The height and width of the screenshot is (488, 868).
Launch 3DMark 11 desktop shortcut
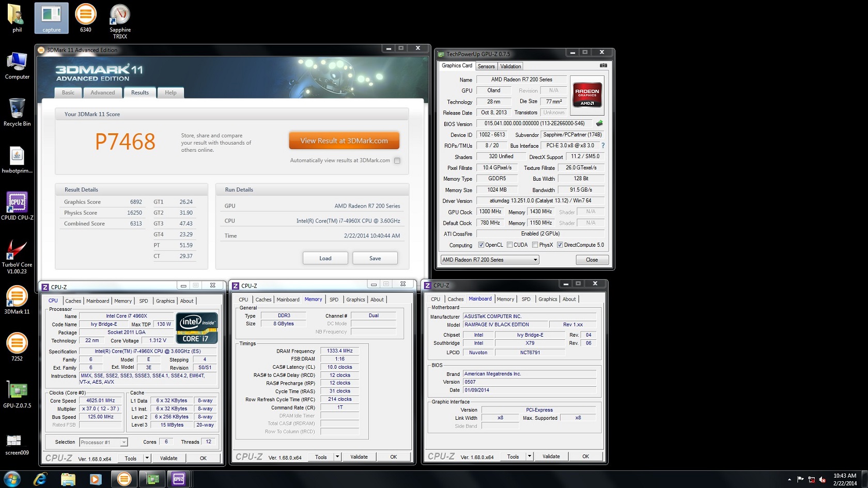click(x=17, y=300)
